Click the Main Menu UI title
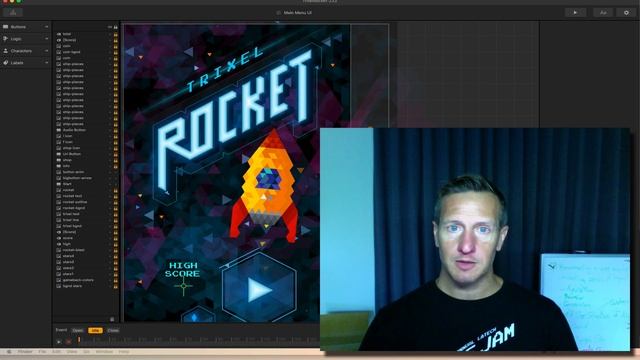 coord(298,13)
